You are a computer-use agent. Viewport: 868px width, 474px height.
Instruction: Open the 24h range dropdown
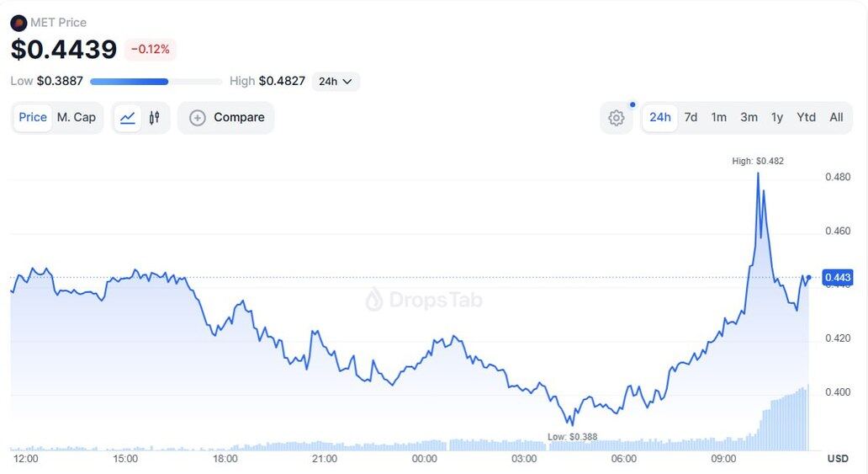point(336,82)
